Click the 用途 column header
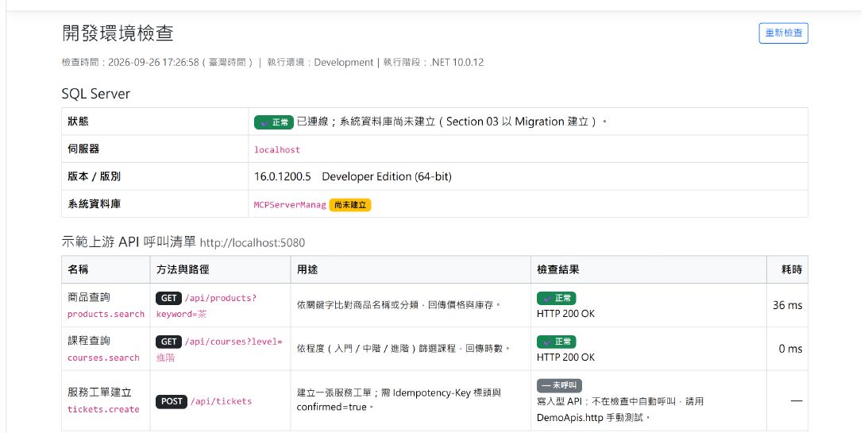 (307, 269)
